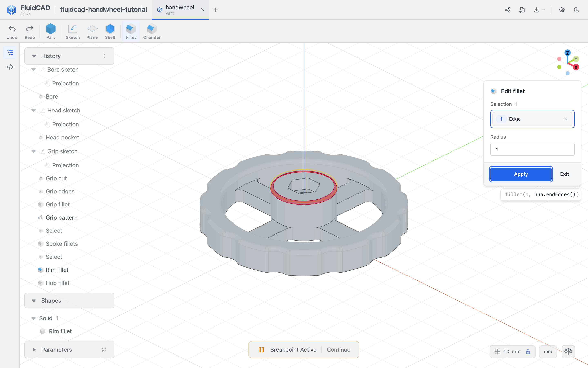Collapse the Head sketch tree node
588x368 pixels.
[33, 110]
